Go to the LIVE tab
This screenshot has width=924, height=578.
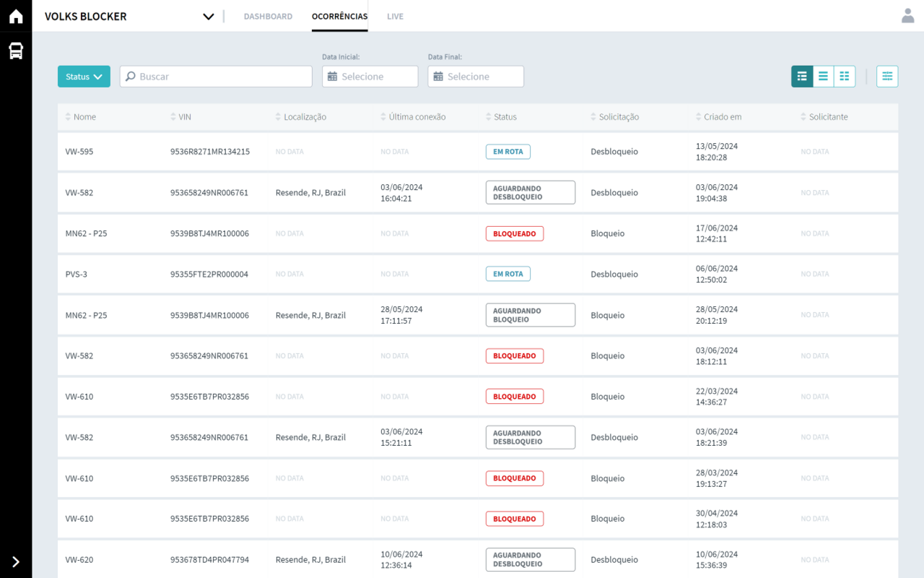point(395,17)
